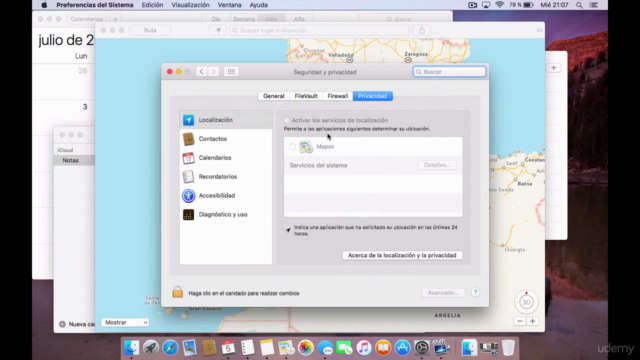Select Contactos in the privacy sidebar
Viewport: 640px width, 360px height.
tap(226, 139)
